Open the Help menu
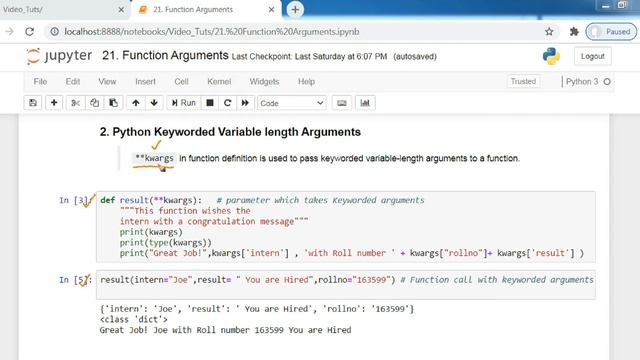This screenshot has height=360, width=640. 306,82
